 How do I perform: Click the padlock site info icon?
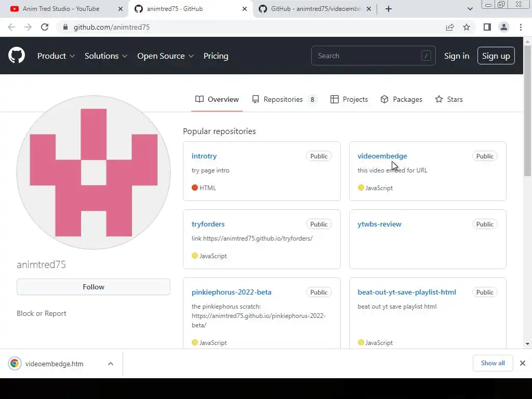[x=65, y=27]
